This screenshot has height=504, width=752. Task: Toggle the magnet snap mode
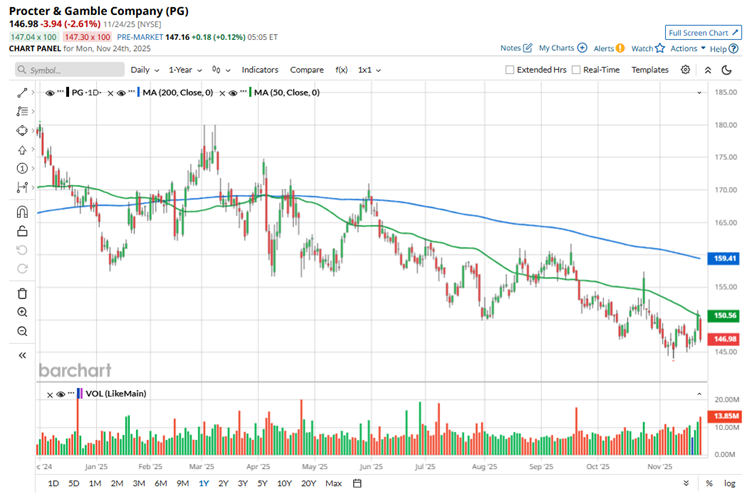[22, 211]
